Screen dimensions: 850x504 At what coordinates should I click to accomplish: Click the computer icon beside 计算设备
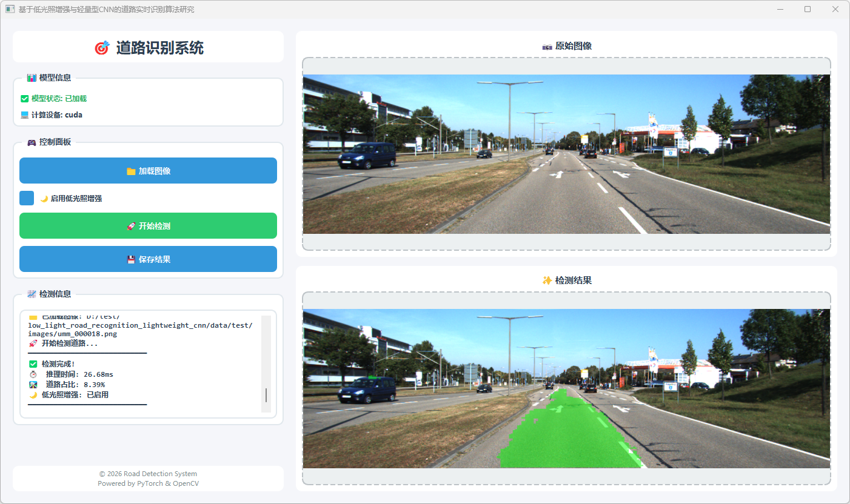25,115
